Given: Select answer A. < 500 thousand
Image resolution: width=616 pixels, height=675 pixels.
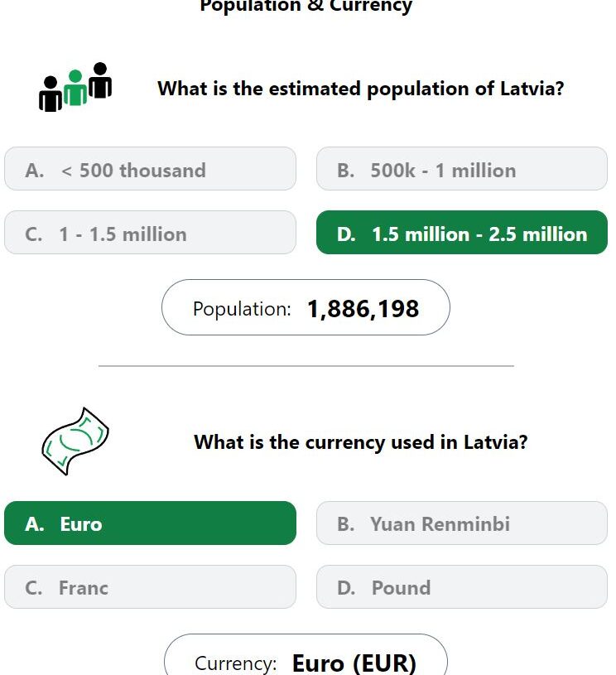Looking at the screenshot, I should point(150,169).
